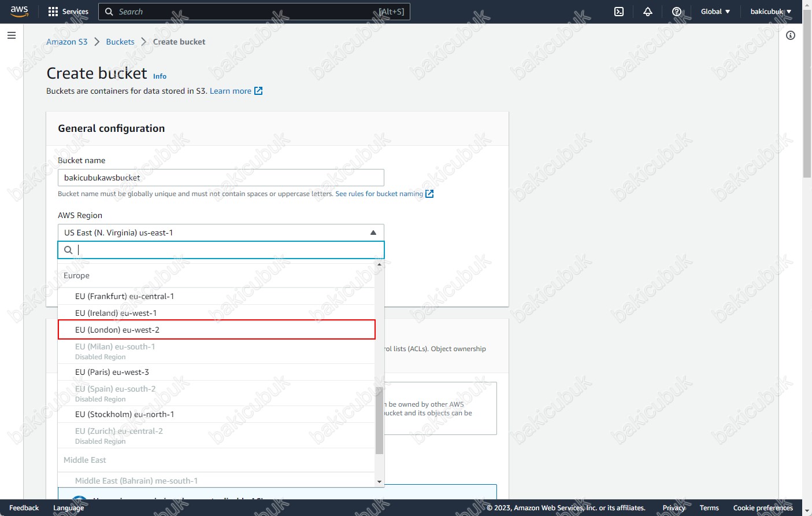Click the Bucket name input field
This screenshot has width=812, height=516.
click(x=221, y=178)
